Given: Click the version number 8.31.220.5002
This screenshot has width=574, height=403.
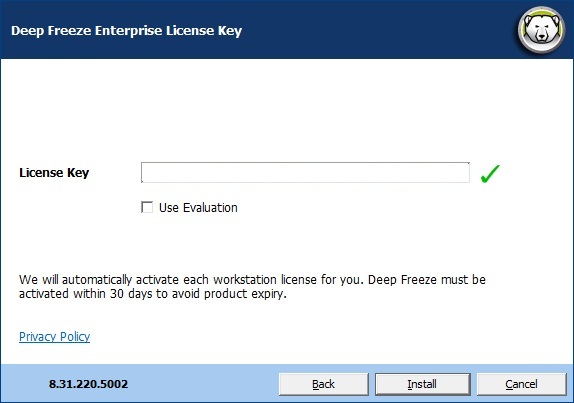Looking at the screenshot, I should (x=88, y=384).
